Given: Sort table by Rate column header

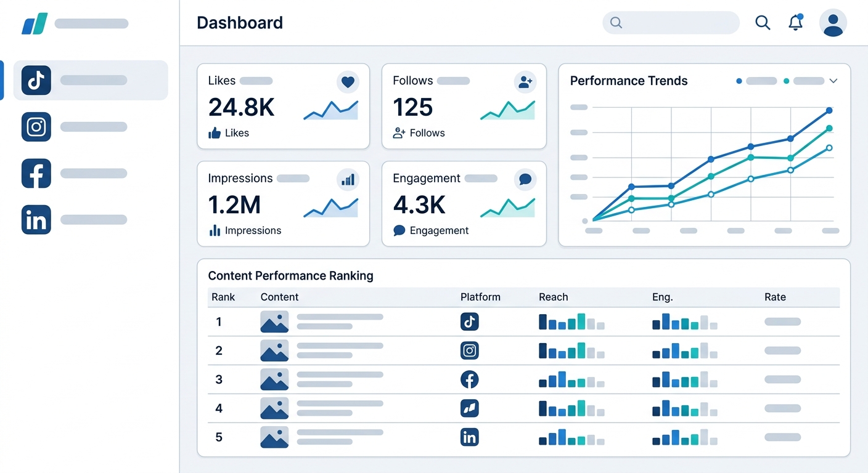Looking at the screenshot, I should tap(775, 297).
